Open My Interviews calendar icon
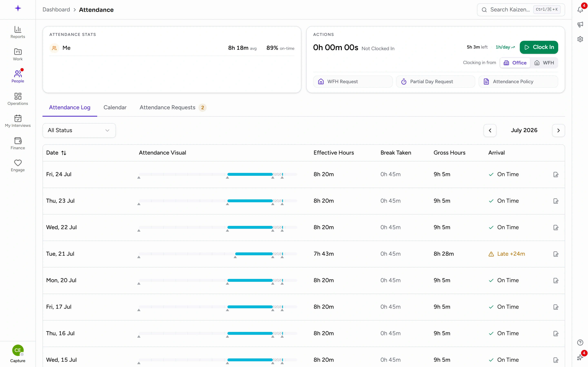The width and height of the screenshot is (588, 367). coord(18,118)
